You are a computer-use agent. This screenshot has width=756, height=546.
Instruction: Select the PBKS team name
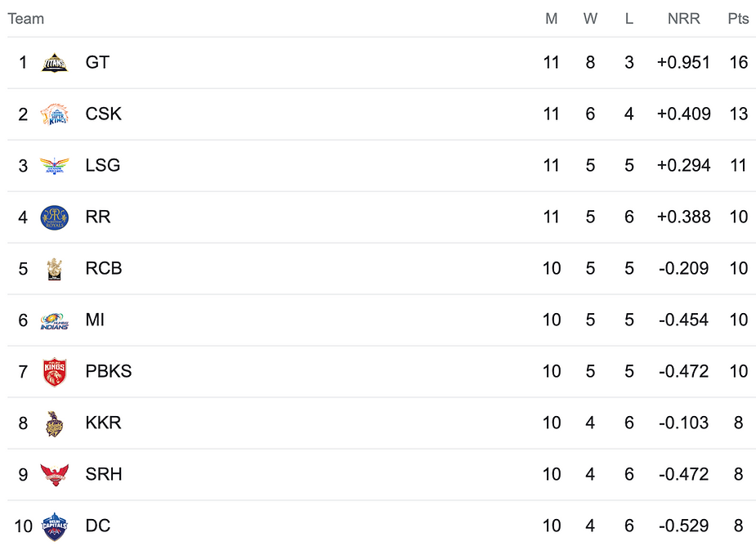pyautogui.click(x=108, y=371)
